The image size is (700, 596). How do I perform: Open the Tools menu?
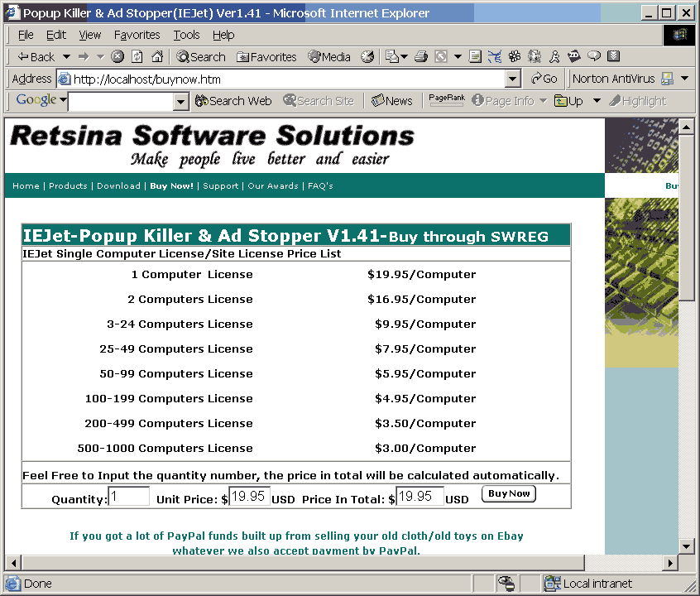click(x=187, y=35)
